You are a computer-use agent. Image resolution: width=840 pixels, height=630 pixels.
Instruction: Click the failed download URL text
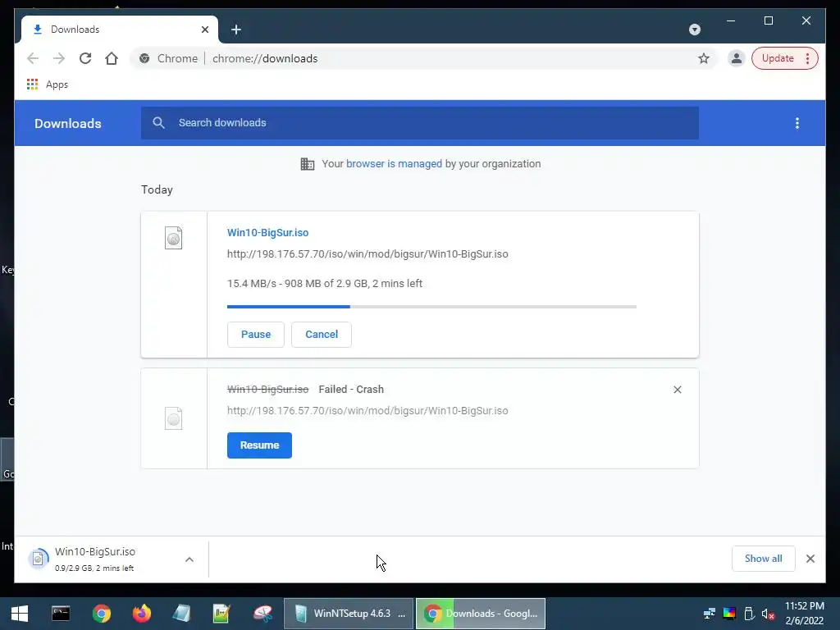pos(367,411)
